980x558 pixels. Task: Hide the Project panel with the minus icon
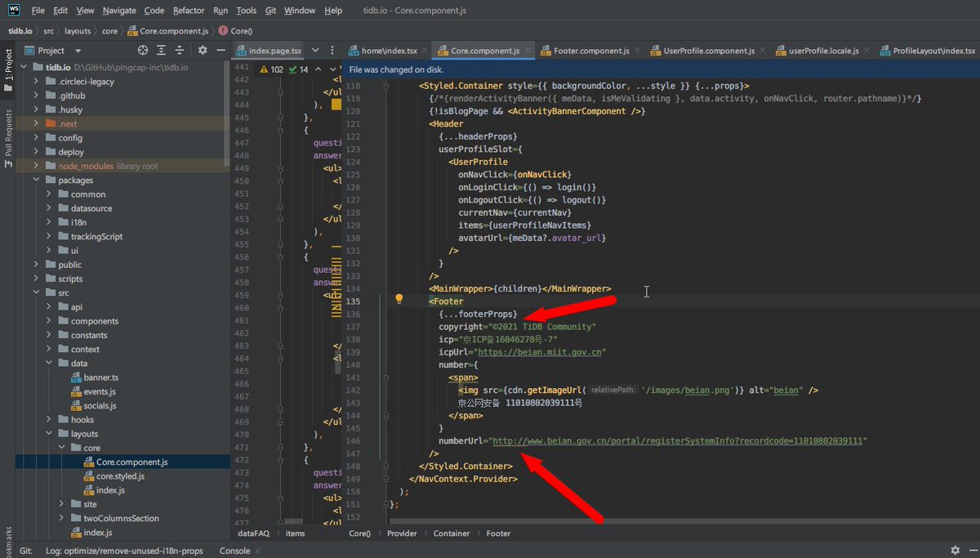[x=220, y=50]
